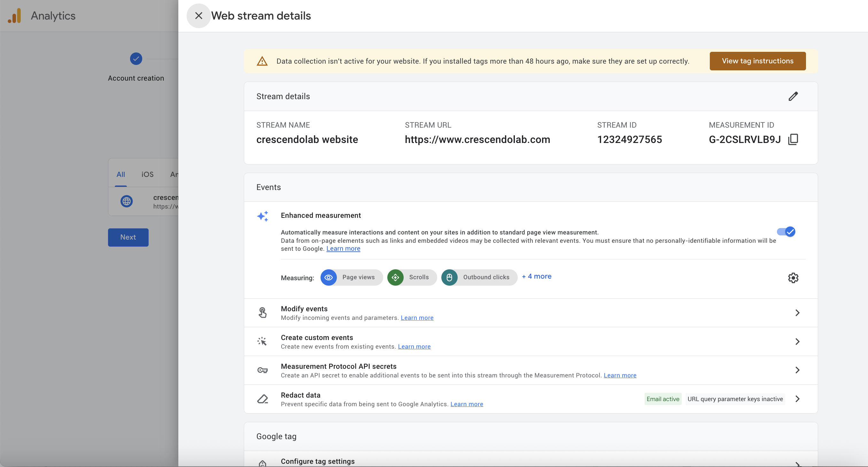Image resolution: width=868 pixels, height=467 pixels.
Task: Switch to the iOS tab
Action: [x=147, y=174]
